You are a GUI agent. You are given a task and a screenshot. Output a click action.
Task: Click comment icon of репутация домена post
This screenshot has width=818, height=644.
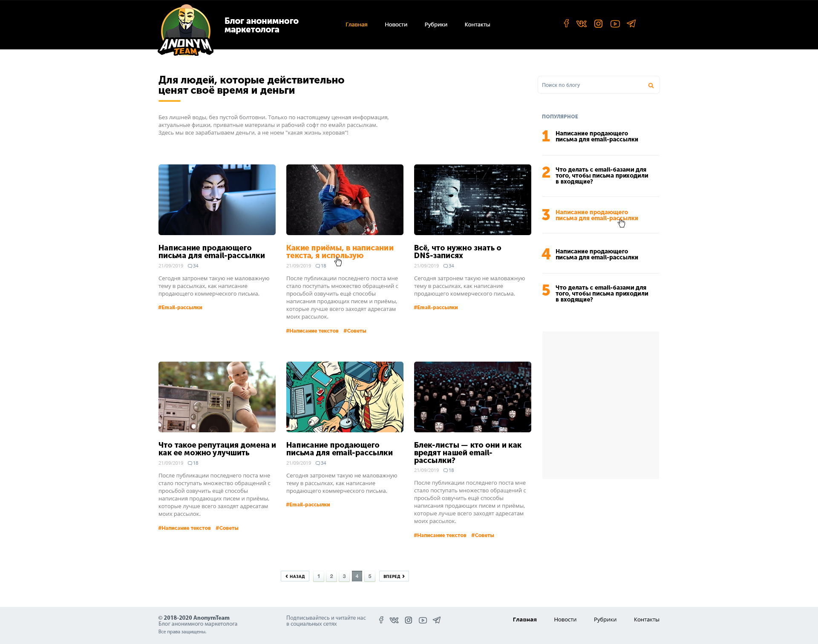[190, 463]
